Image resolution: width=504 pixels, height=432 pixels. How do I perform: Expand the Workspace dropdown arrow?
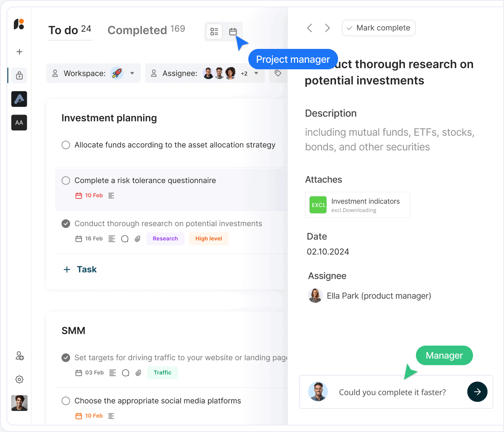(x=132, y=73)
